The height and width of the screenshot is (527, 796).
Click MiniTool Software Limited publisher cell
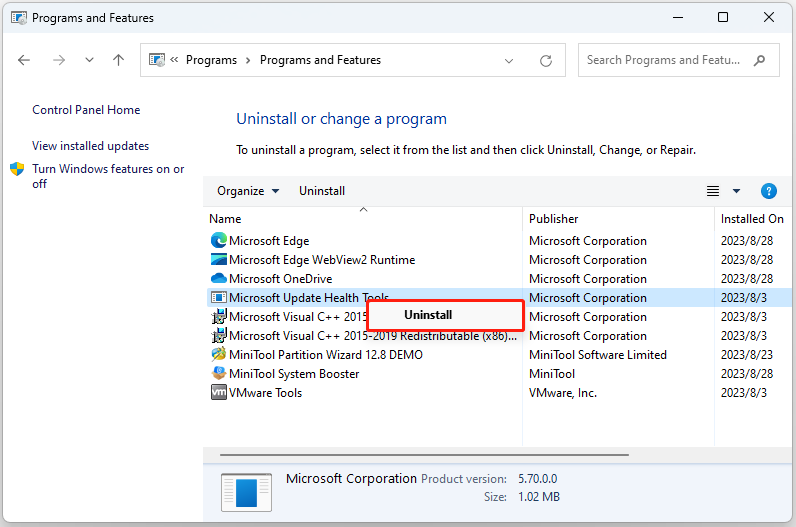(598, 354)
